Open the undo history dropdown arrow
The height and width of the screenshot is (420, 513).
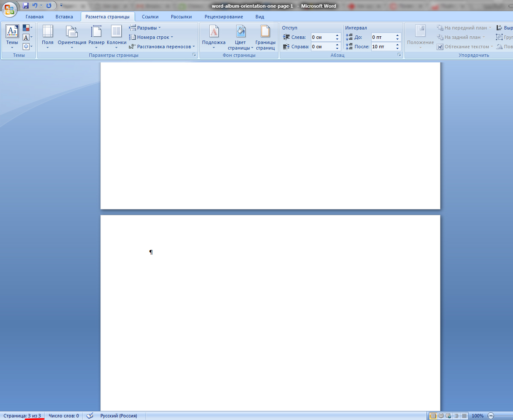tap(41, 6)
